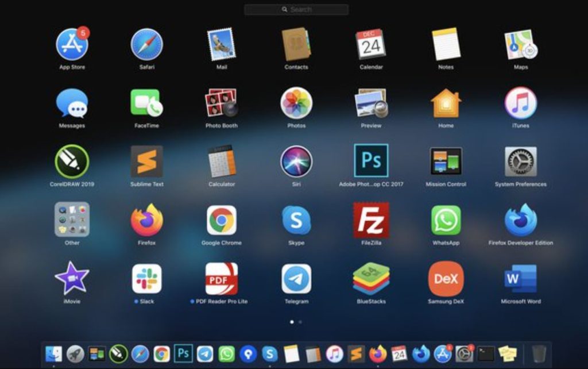
Task: Start iMovie
Action: point(72,281)
